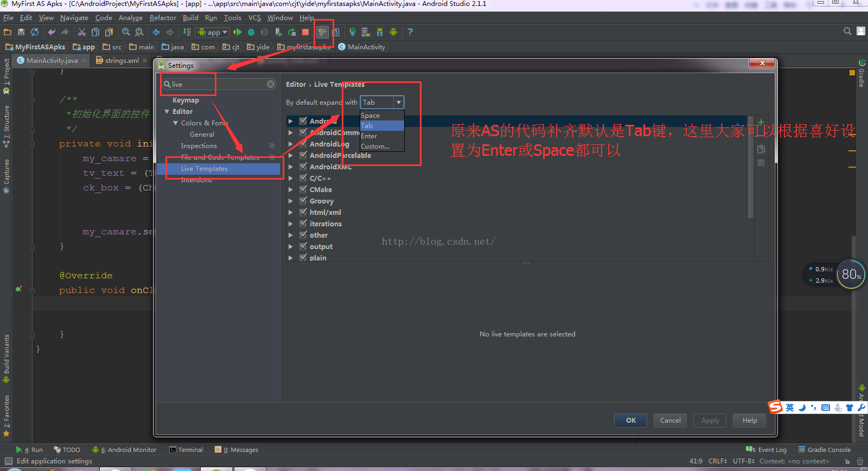Click the Apply button

[x=710, y=421]
